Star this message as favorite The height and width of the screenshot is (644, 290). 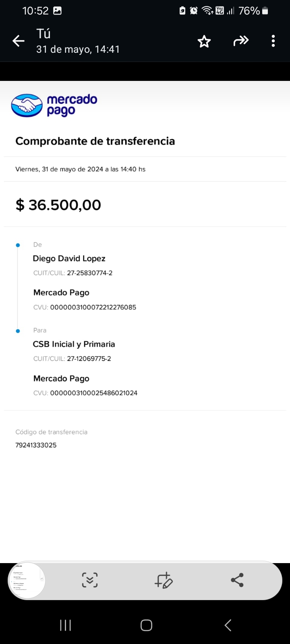tap(204, 41)
